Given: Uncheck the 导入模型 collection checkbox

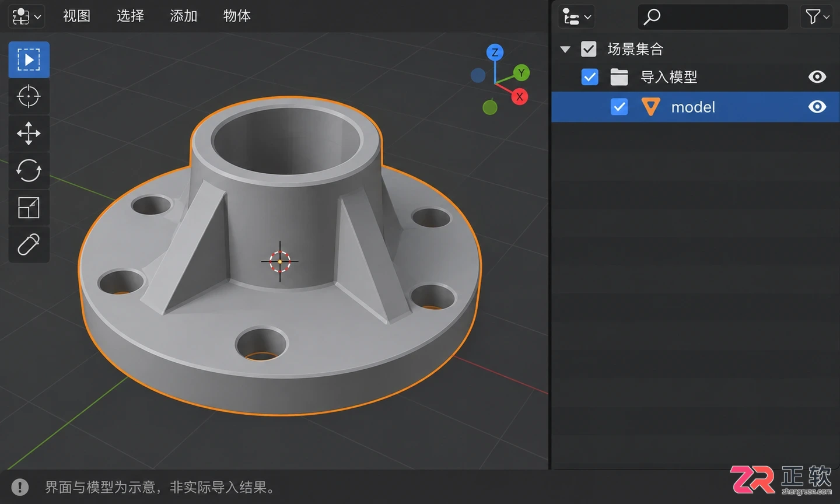Looking at the screenshot, I should tap(590, 77).
